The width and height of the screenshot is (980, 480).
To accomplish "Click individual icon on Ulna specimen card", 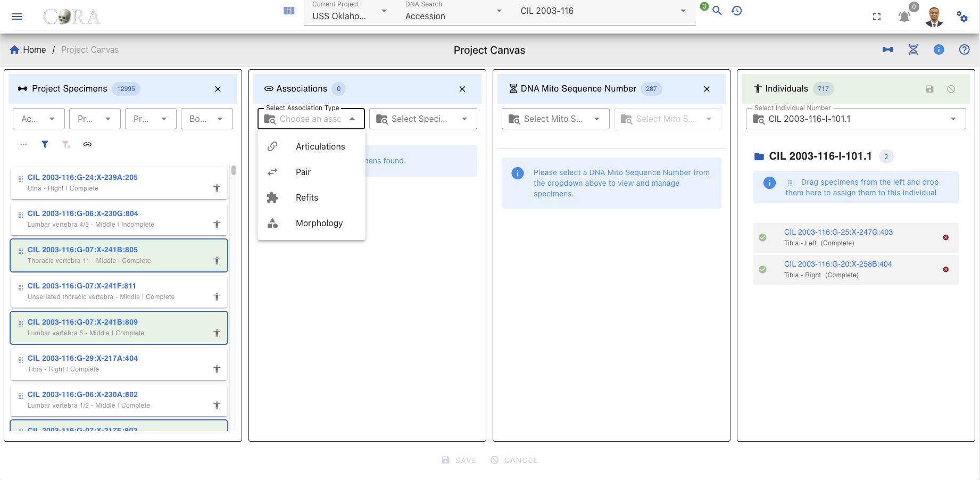I will 217,188.
